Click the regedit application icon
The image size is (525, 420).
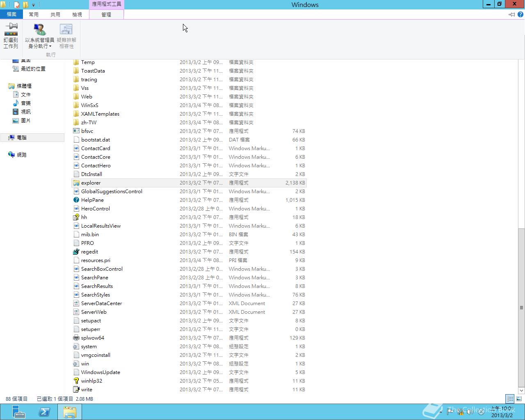(x=76, y=251)
